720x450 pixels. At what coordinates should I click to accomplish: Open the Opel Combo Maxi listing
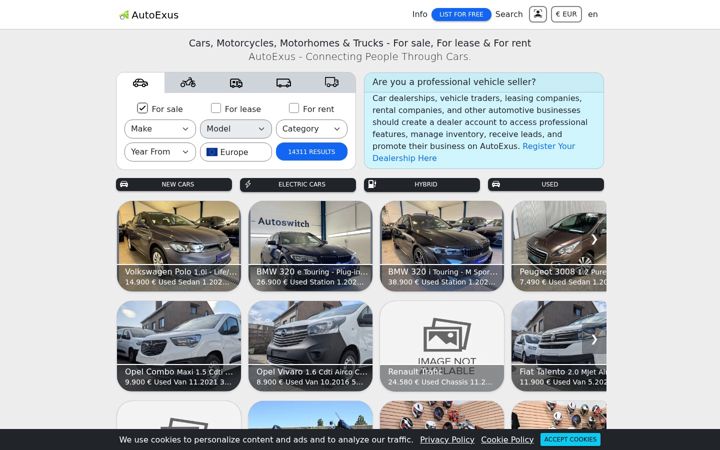point(179,346)
